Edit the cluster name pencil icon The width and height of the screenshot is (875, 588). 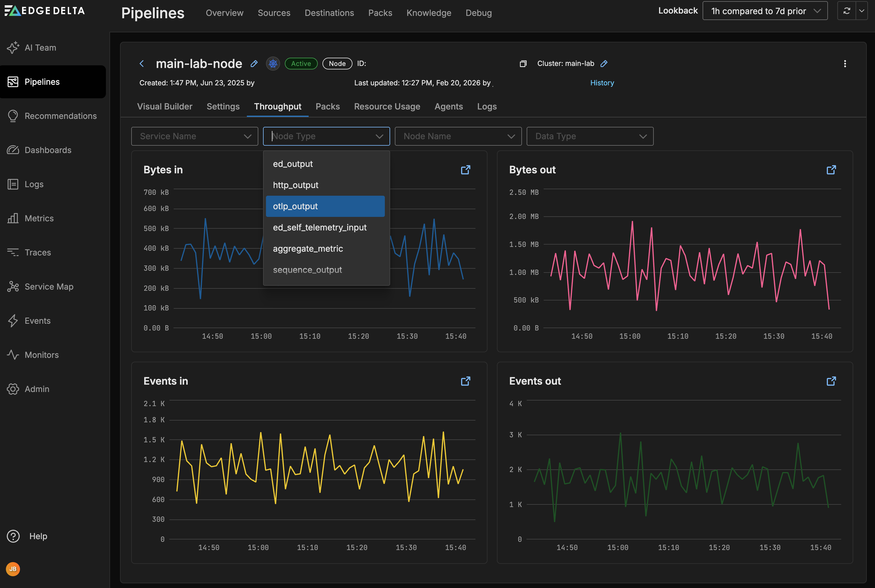(x=603, y=64)
